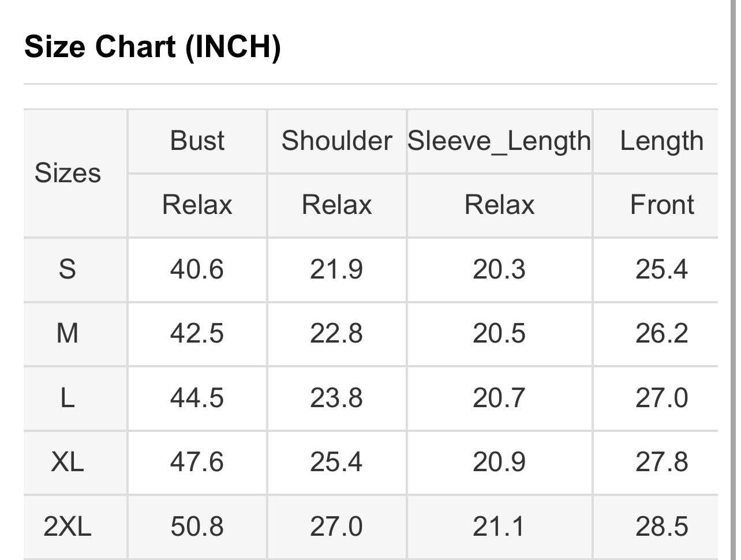
Task: Click the Relax subheader under Bust
Action: pyautogui.click(x=197, y=205)
